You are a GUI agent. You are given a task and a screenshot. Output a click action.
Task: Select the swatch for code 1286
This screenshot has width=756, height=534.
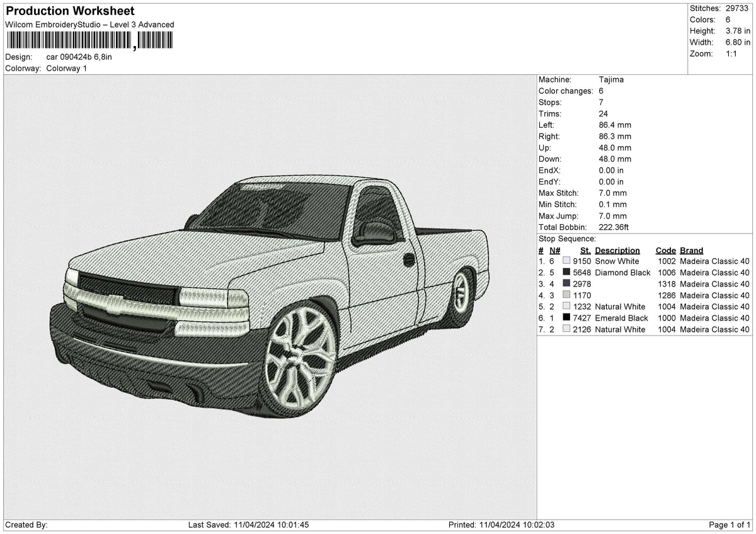pos(566,295)
